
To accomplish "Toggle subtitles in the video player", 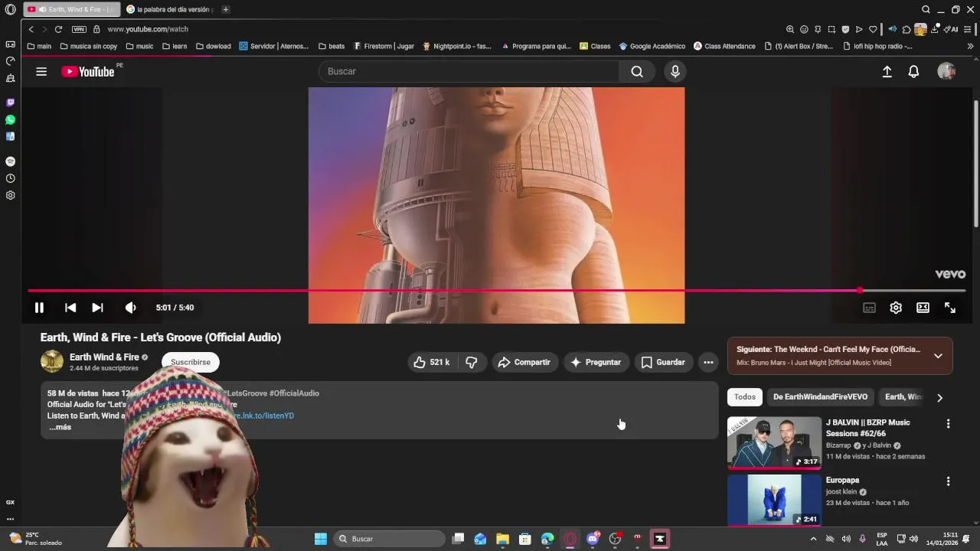I will 869,308.
